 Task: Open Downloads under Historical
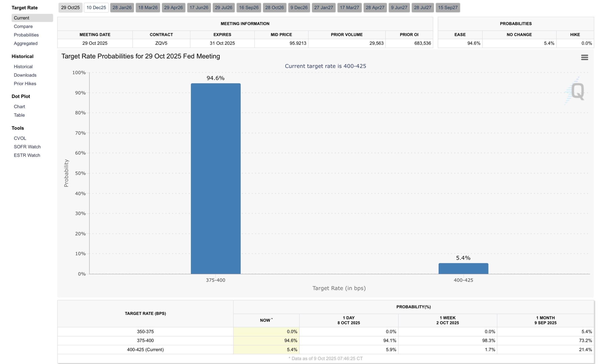click(x=25, y=75)
